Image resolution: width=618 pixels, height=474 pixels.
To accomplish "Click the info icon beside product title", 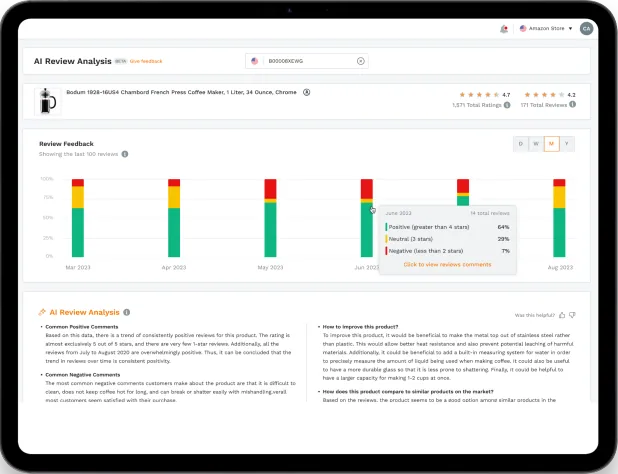I will 306,92.
